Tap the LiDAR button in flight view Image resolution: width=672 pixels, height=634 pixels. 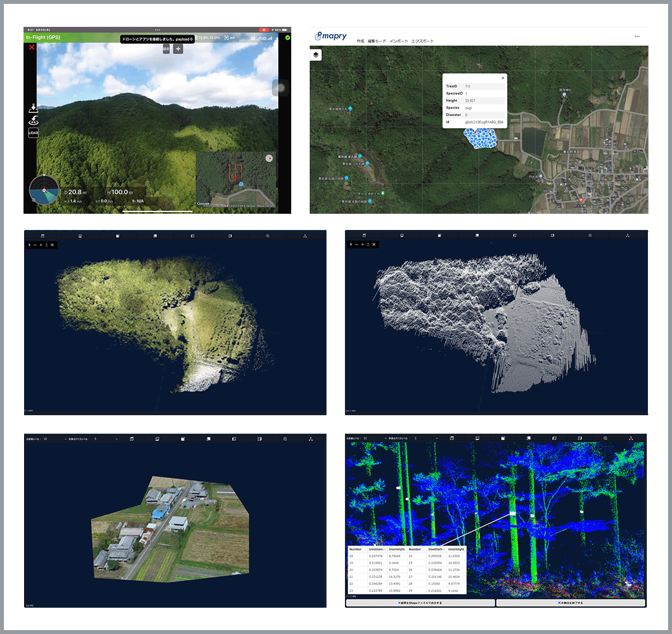33,133
